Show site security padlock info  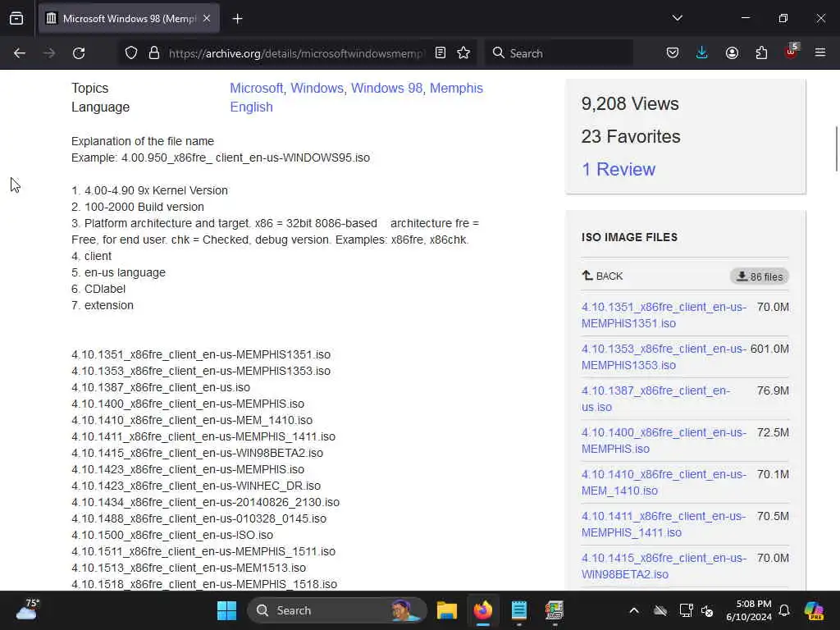point(154,53)
